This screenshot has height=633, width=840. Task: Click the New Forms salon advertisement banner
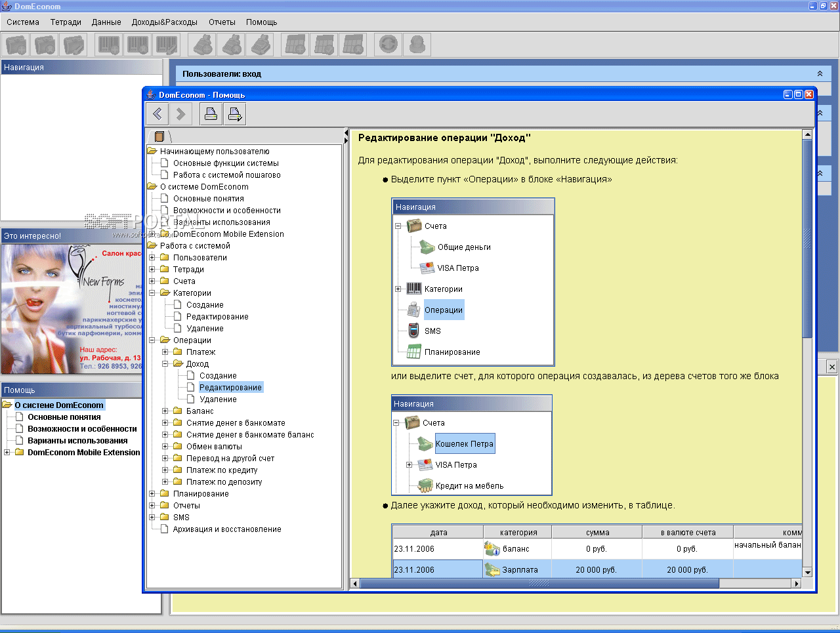71,309
